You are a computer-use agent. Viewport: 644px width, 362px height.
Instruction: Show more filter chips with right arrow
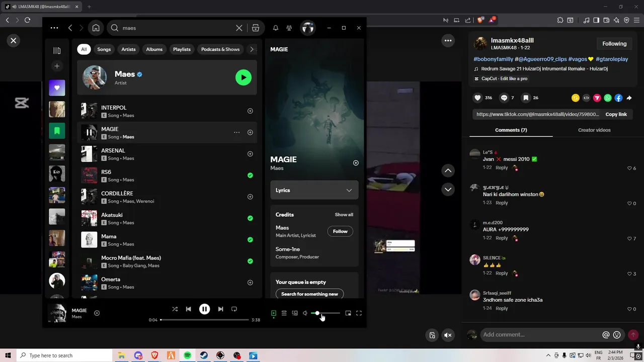pos(253,49)
